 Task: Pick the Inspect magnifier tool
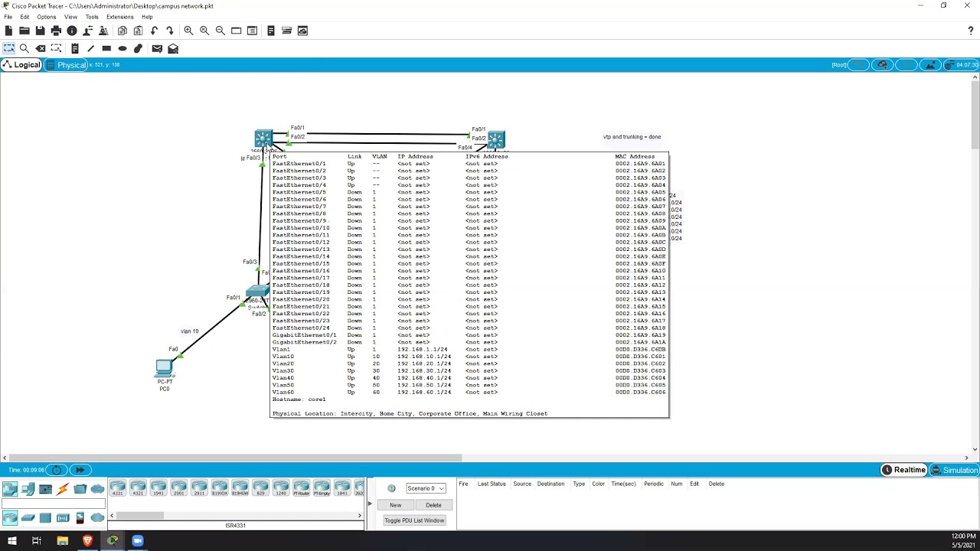pos(24,48)
